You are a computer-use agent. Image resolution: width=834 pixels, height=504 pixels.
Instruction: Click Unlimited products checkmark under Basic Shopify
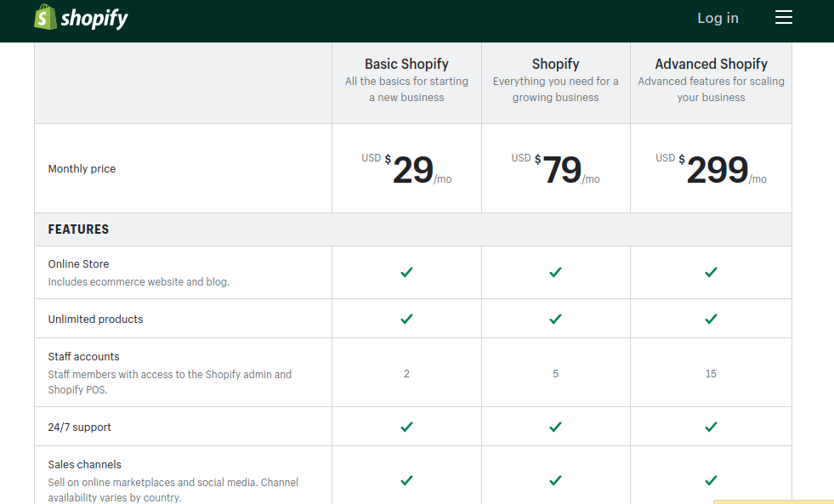[406, 319]
